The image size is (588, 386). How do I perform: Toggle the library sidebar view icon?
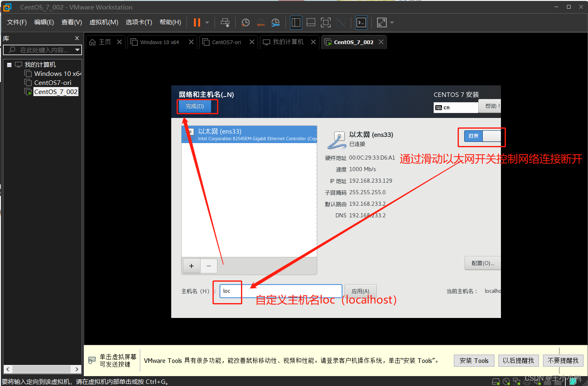296,23
